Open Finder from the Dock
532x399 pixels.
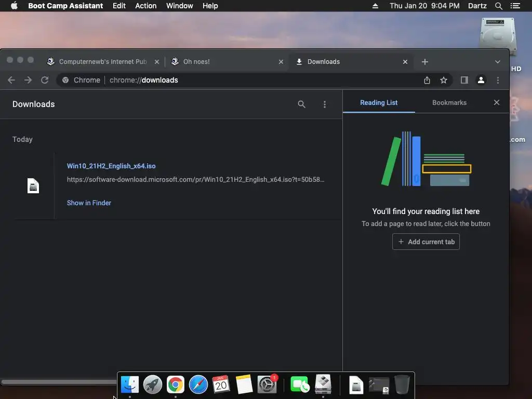(x=129, y=385)
